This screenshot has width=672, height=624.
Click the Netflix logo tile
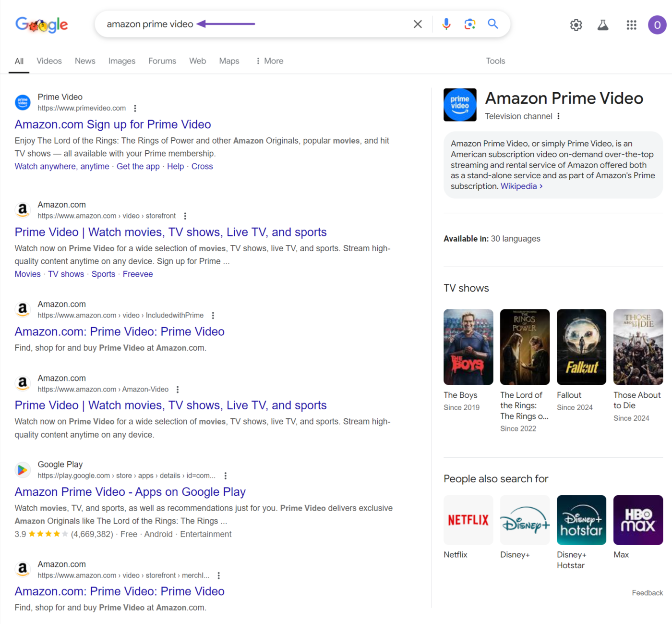(x=468, y=520)
